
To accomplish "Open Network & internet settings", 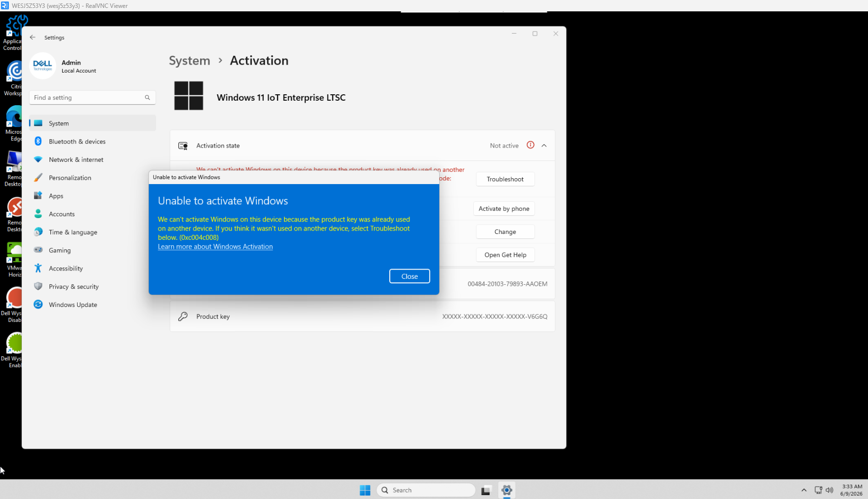I will tap(92, 160).
